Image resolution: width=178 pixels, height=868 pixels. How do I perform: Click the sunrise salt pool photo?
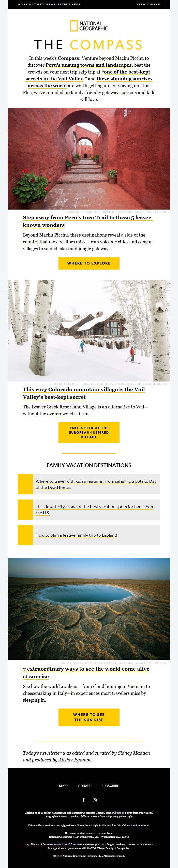[x=89, y=609]
